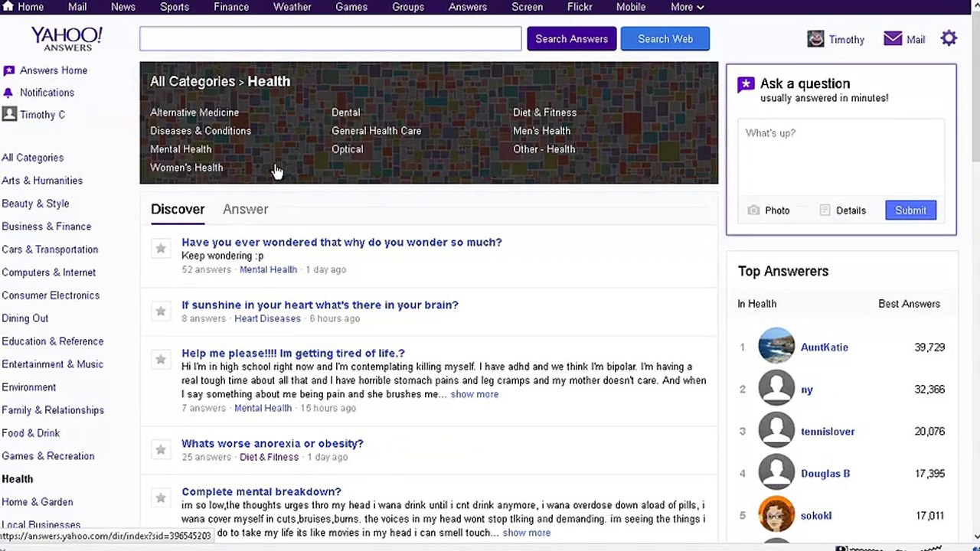Screen dimensions: 980x551
Task: Open the Men's Health subcategory
Action: tap(542, 131)
